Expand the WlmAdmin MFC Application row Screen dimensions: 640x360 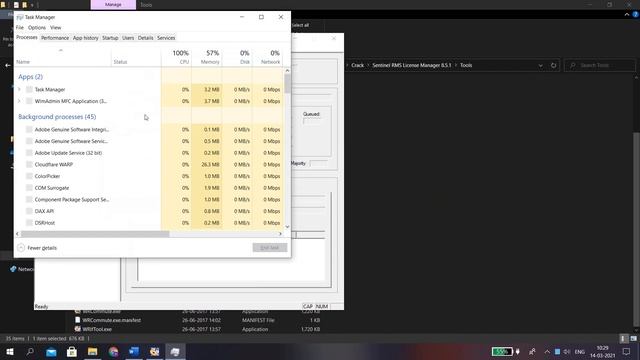(19, 101)
